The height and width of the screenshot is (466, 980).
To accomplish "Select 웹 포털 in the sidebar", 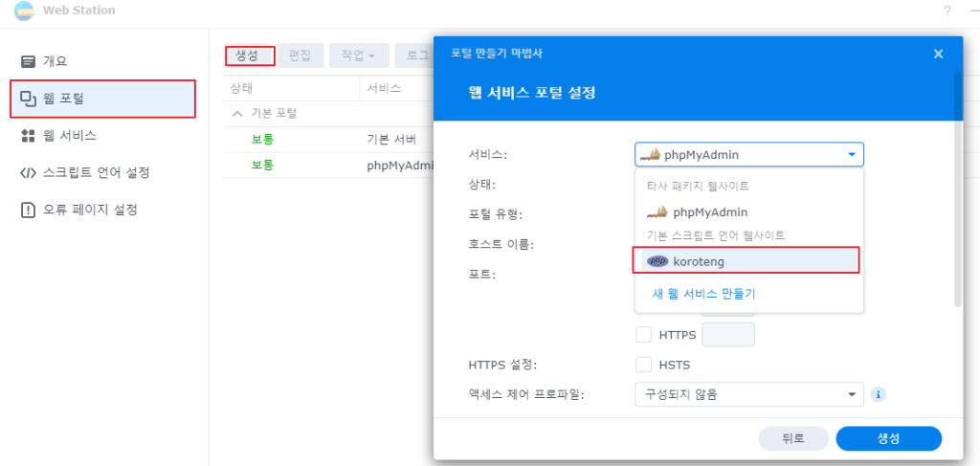I will coord(103,98).
